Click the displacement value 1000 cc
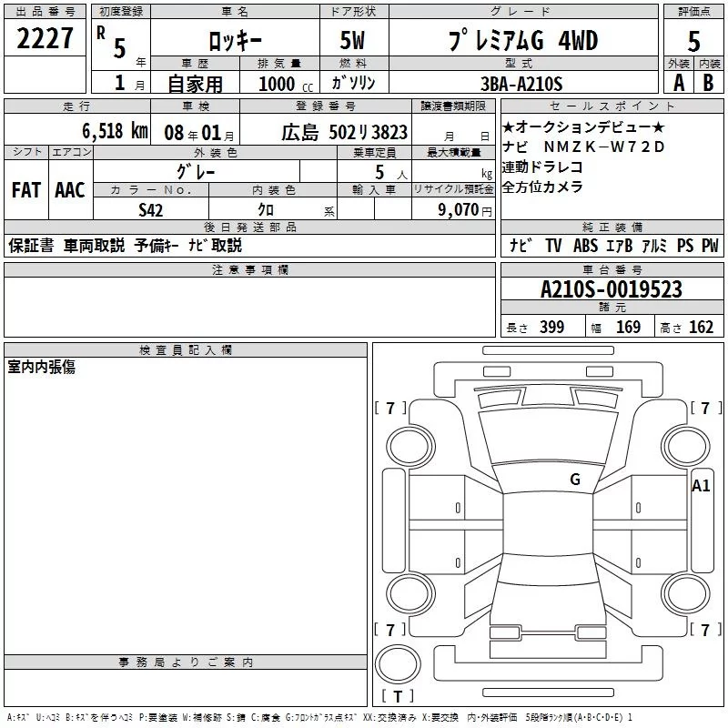Image resolution: width=728 pixels, height=728 pixels. 286,84
